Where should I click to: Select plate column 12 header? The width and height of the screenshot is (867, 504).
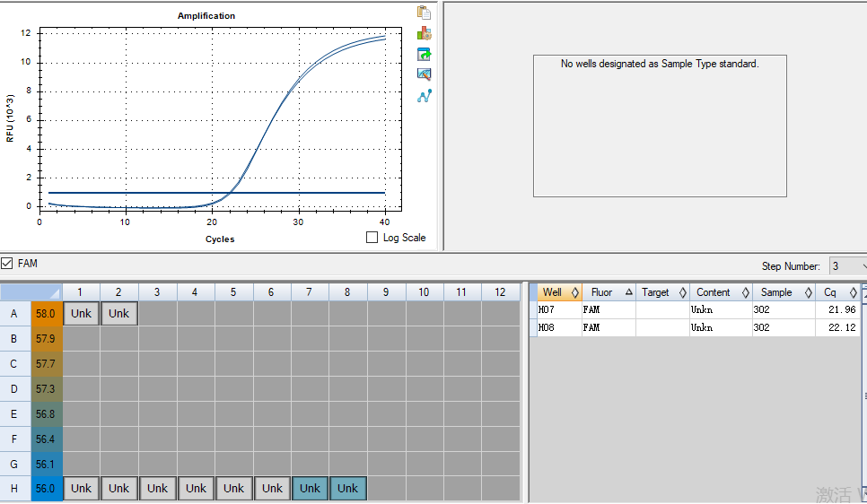[x=501, y=291]
